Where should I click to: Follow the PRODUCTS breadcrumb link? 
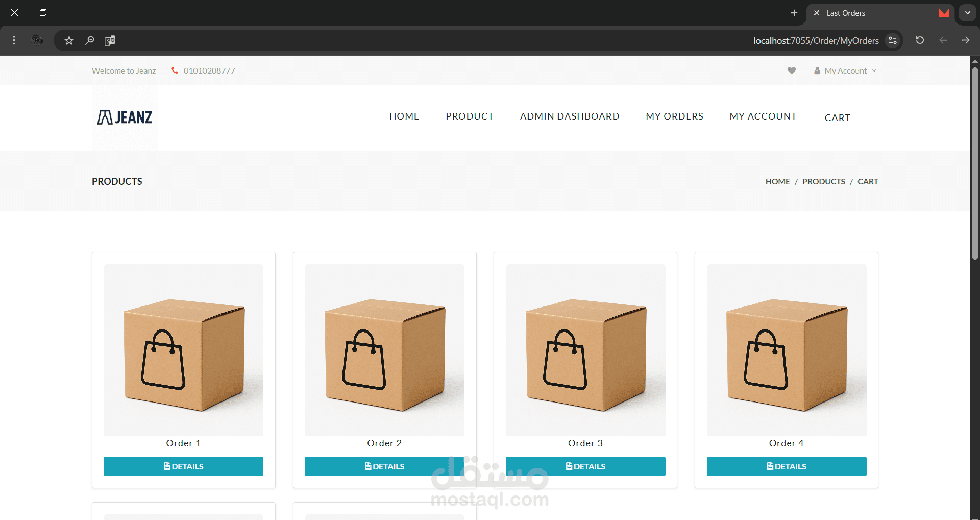click(x=823, y=181)
